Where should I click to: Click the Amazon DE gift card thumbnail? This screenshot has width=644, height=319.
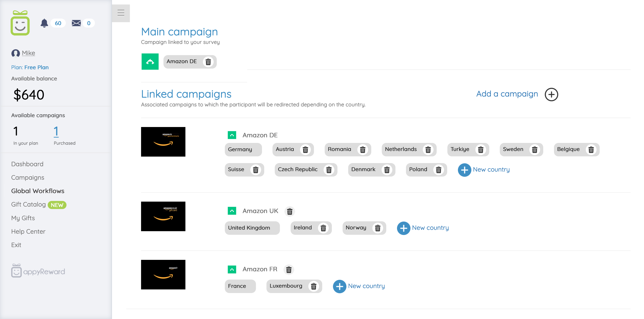click(x=163, y=142)
